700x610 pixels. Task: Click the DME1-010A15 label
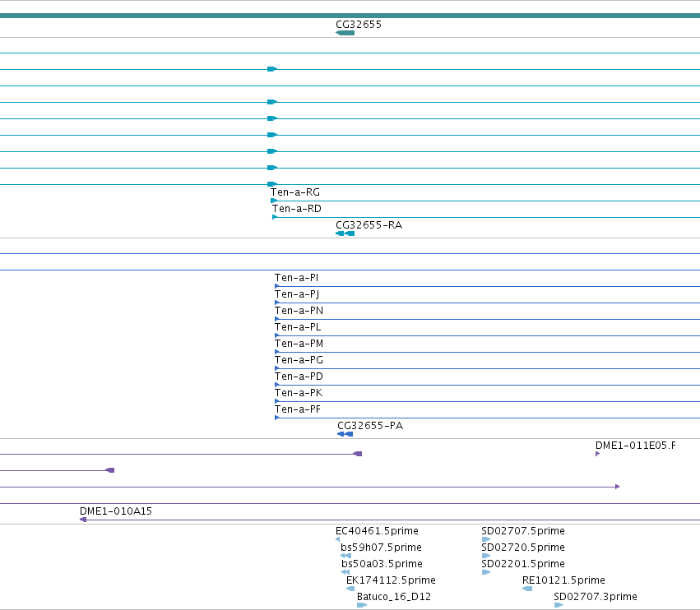(116, 511)
